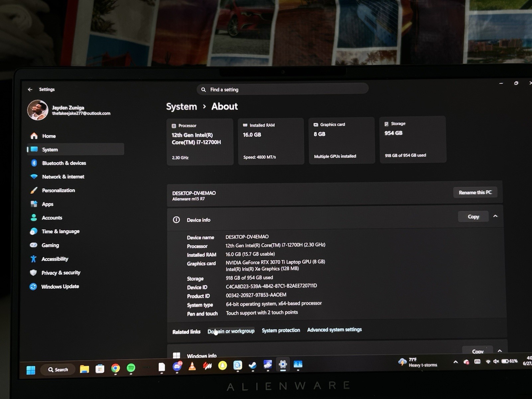Click the touch keyboard tray icon
This screenshot has width=532, height=399.
[x=477, y=362]
